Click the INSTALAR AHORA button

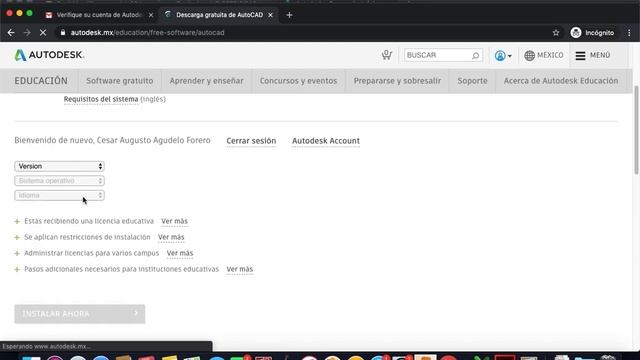click(x=80, y=314)
